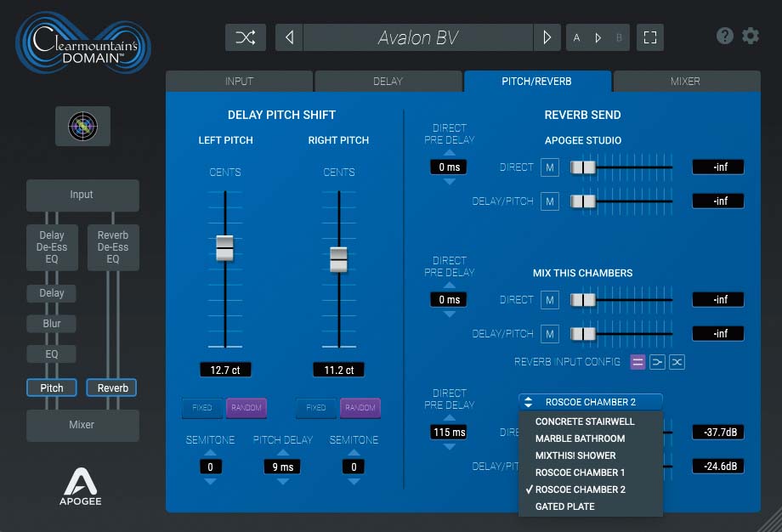Open settings gear icon
Viewport: 782px width, 532px height.
[751, 36]
